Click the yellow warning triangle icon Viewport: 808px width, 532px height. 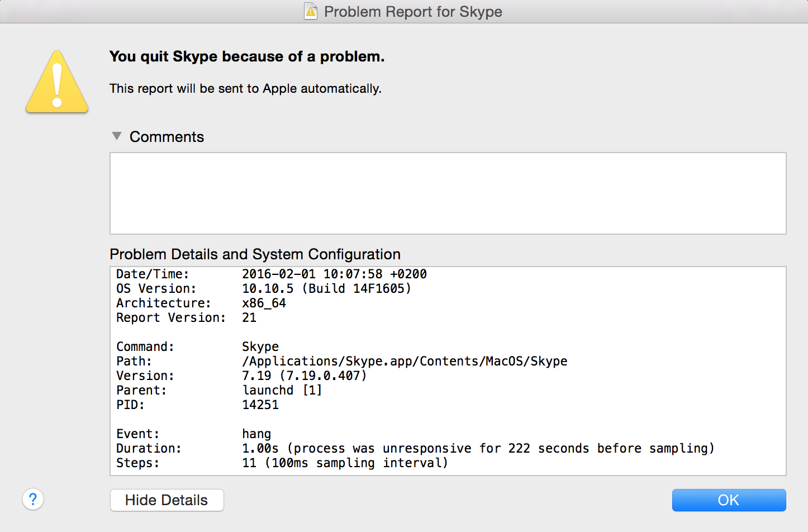(57, 82)
